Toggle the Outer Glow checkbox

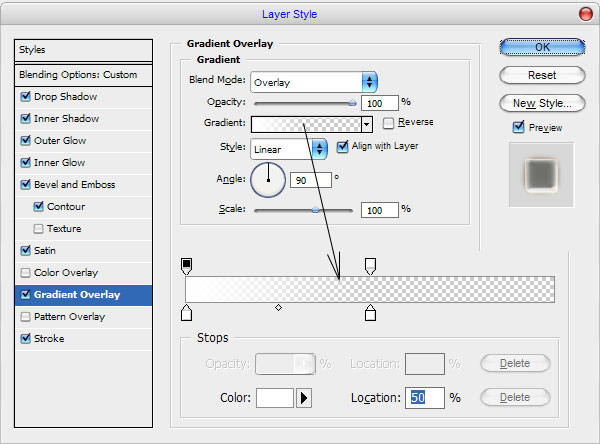[26, 140]
